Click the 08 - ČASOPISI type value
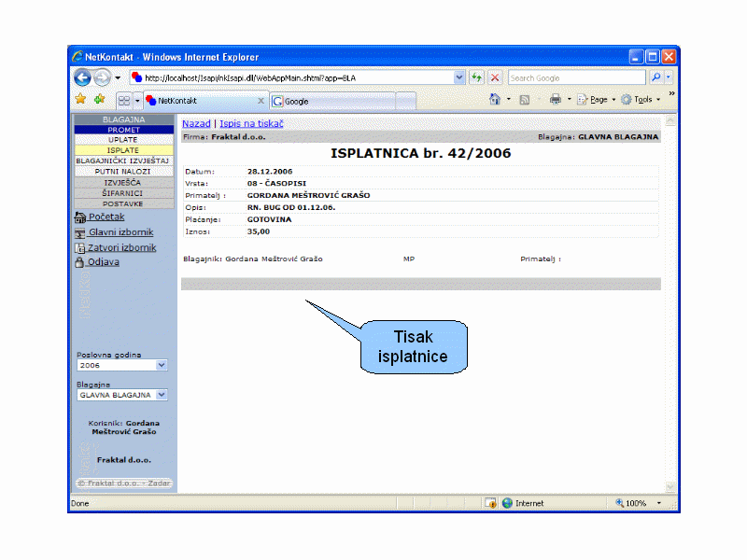This screenshot has height=560, width=747. (276, 183)
